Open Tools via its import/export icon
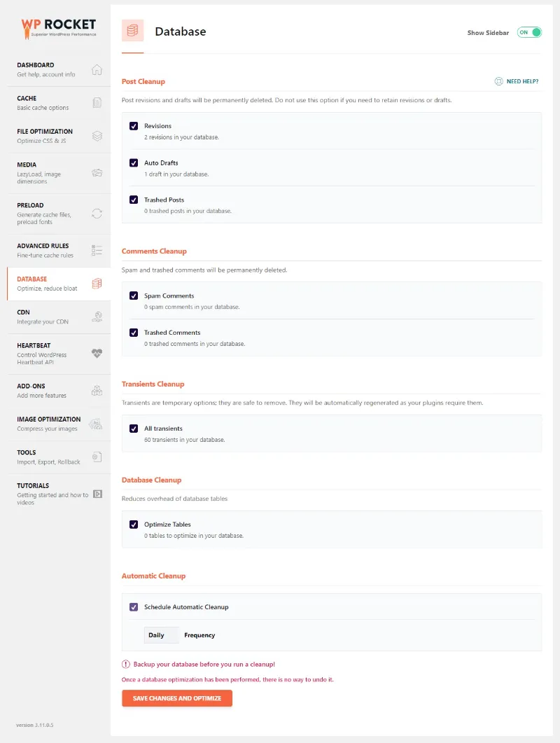 (97, 457)
